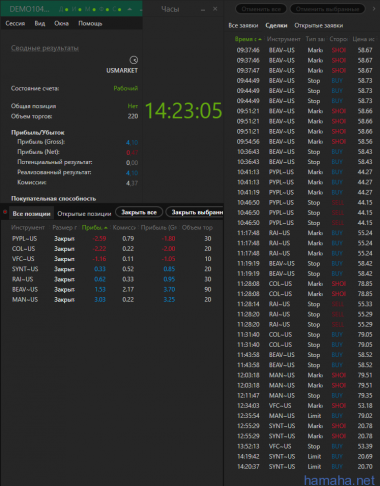Select the Все позиции tab

(31, 214)
